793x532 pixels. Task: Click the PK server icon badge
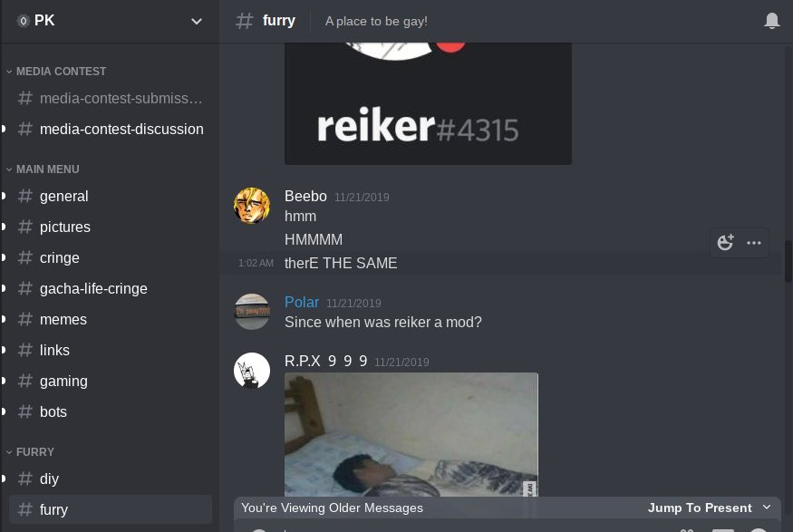[x=23, y=21]
